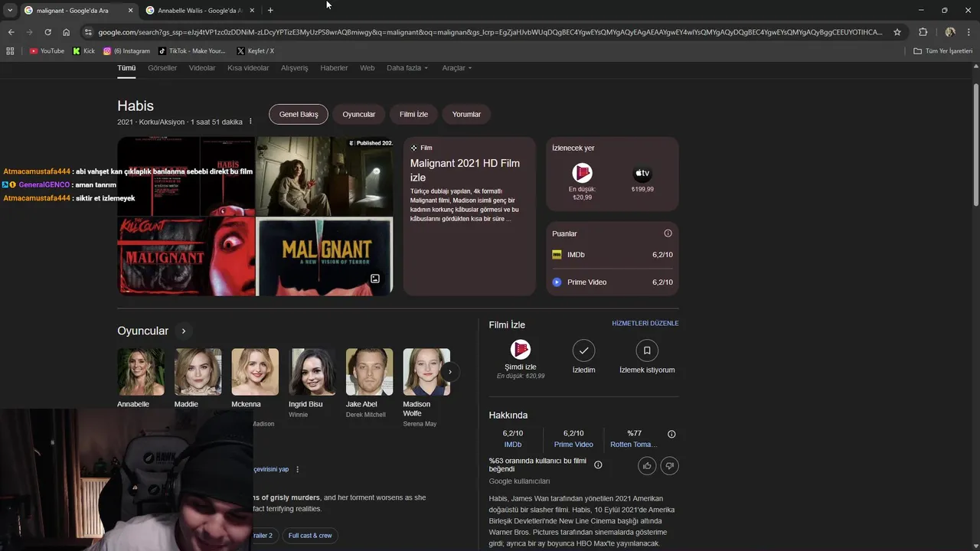The width and height of the screenshot is (980, 551).
Task: Open the Malignant 2021 HD Film izle card
Action: pyautogui.click(x=469, y=217)
